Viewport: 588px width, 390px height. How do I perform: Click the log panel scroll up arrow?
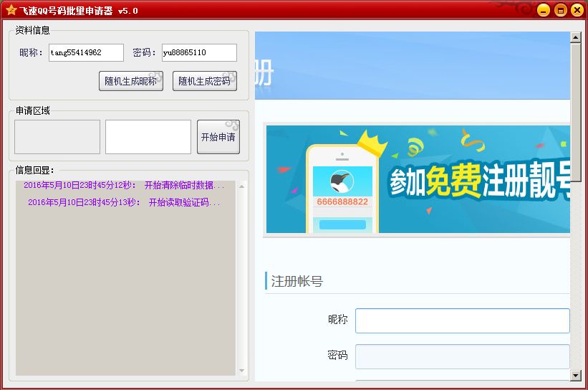point(242,186)
